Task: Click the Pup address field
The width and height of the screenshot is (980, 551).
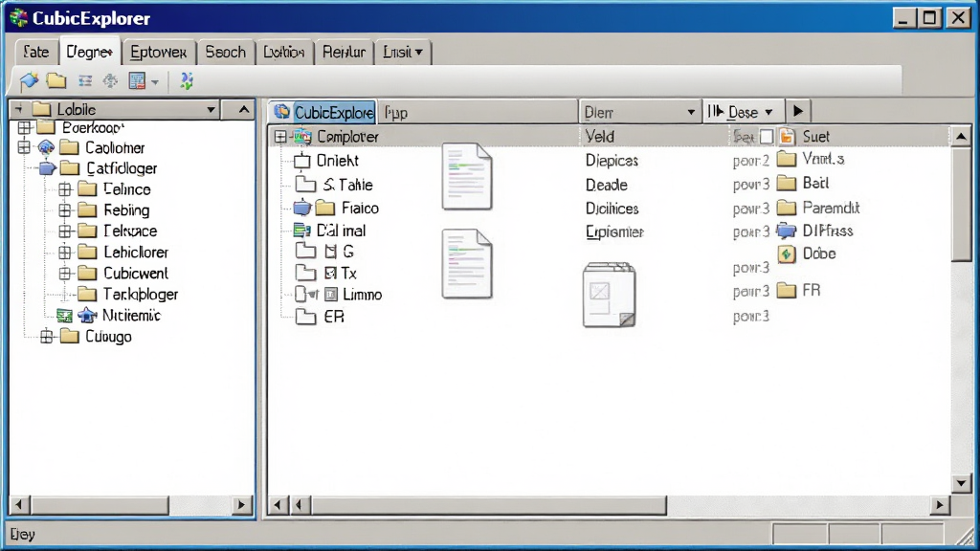Action: [x=479, y=113]
